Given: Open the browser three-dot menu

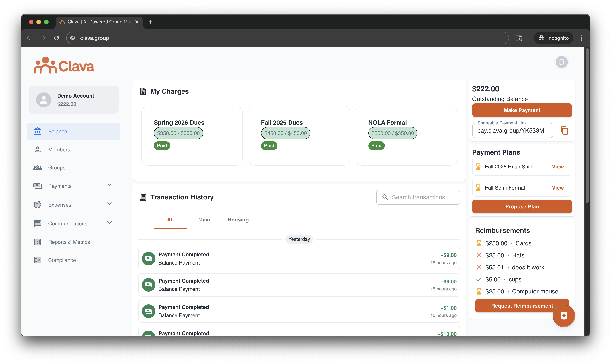Looking at the screenshot, I should pyautogui.click(x=581, y=38).
